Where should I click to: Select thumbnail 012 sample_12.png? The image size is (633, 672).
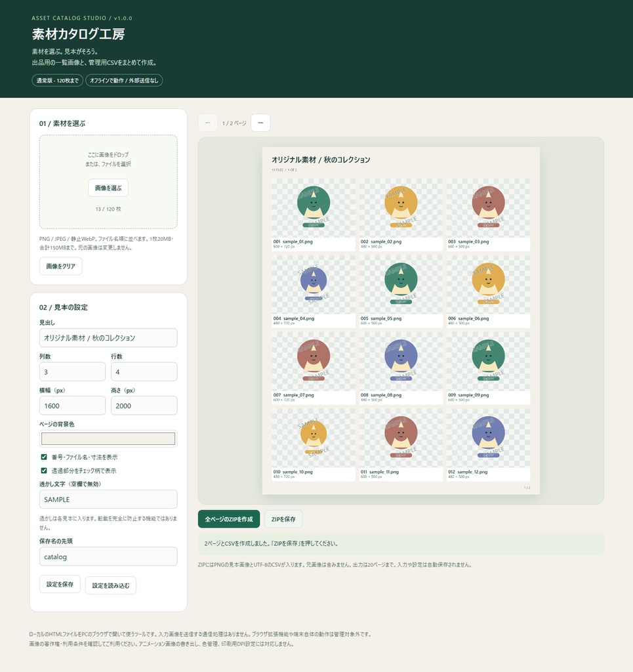pos(488,445)
